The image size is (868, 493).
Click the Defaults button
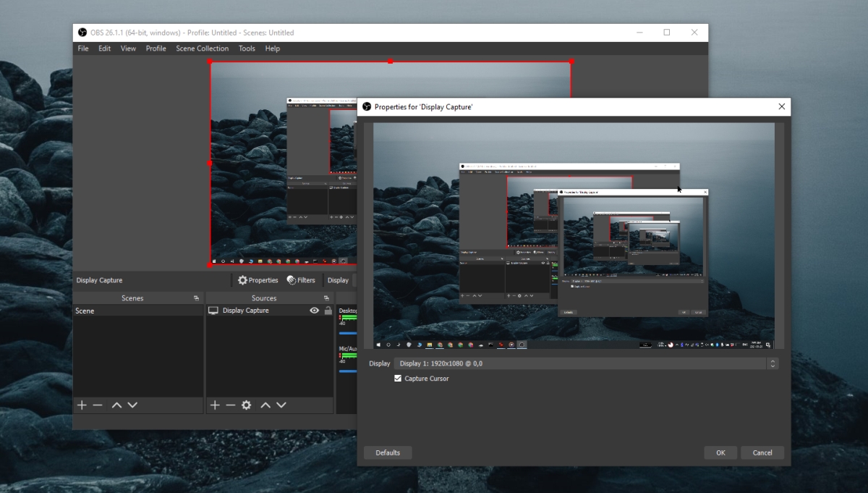click(x=388, y=452)
